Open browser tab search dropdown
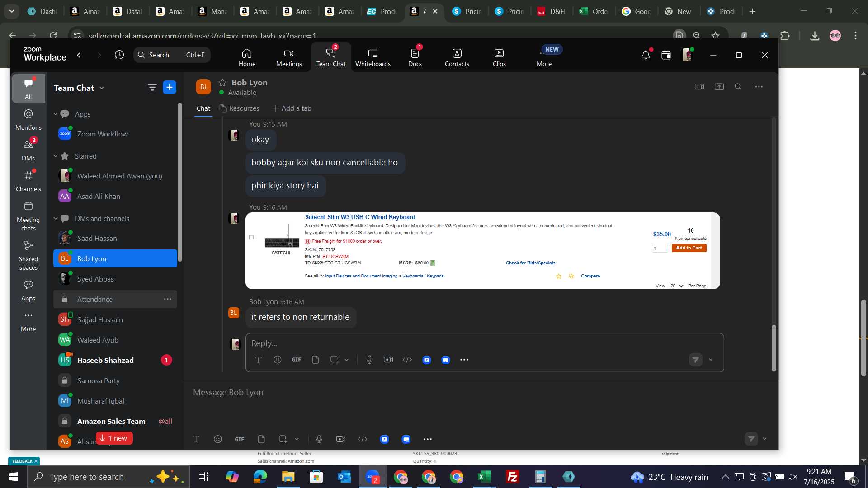The width and height of the screenshot is (868, 488). 11,11
